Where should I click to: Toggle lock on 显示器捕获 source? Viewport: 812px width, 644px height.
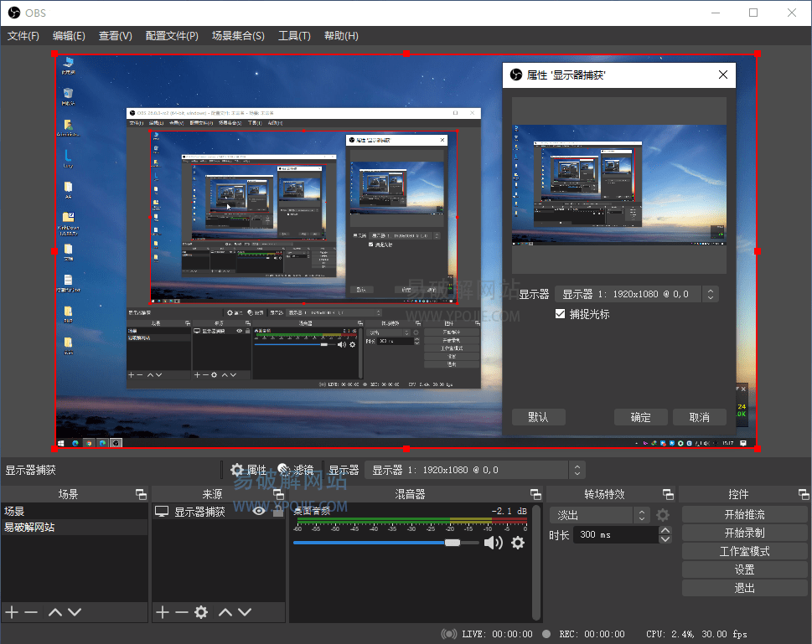click(278, 511)
